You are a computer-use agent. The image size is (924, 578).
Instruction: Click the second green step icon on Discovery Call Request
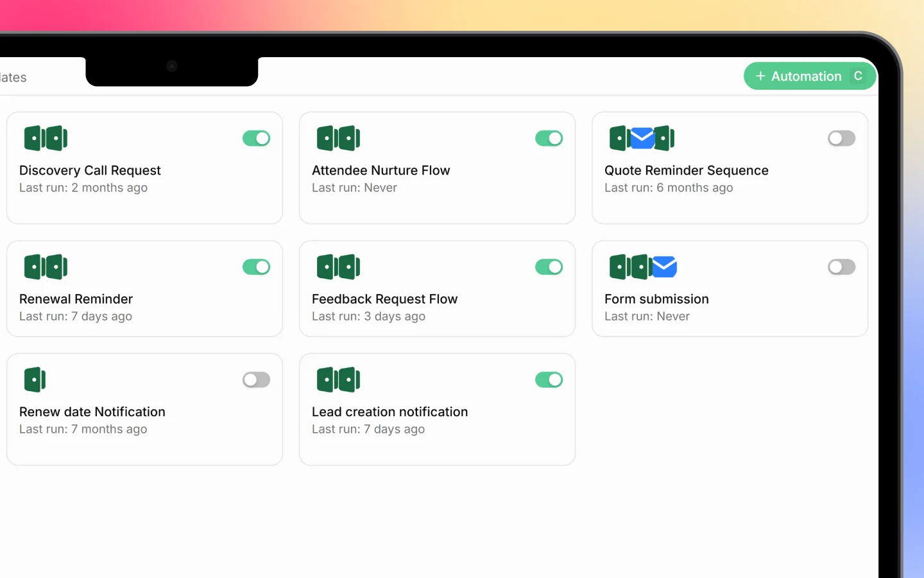[x=56, y=138]
